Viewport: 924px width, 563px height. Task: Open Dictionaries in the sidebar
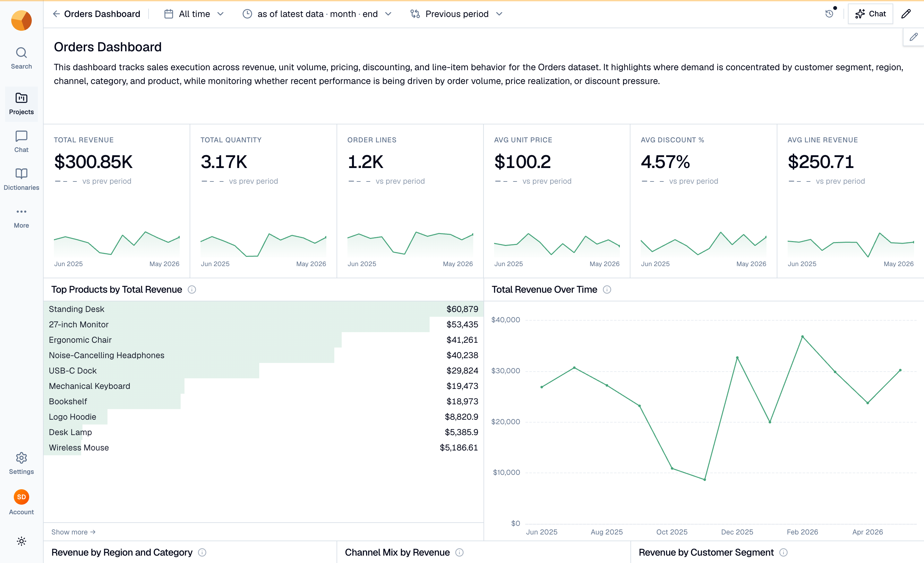coord(21,179)
